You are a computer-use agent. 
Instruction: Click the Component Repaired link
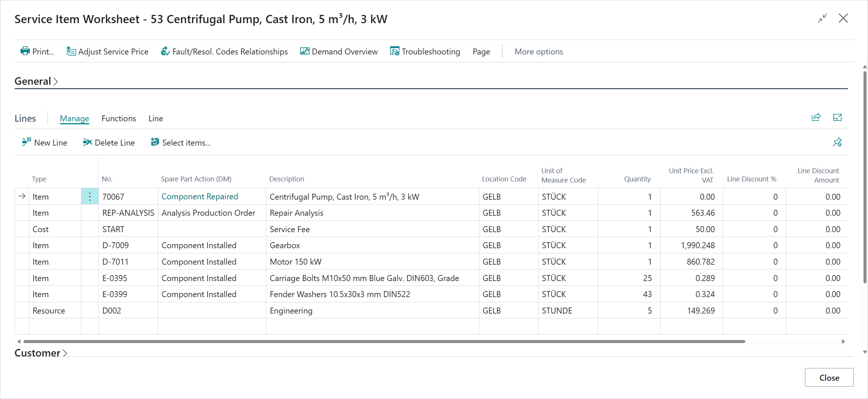[x=200, y=197]
